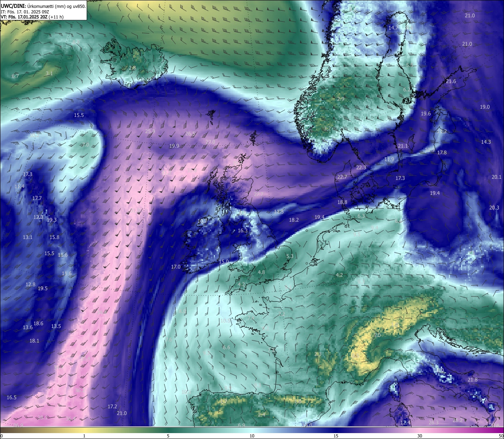Click the 25.9 value label
The image size is (504, 439).
[150, 132]
